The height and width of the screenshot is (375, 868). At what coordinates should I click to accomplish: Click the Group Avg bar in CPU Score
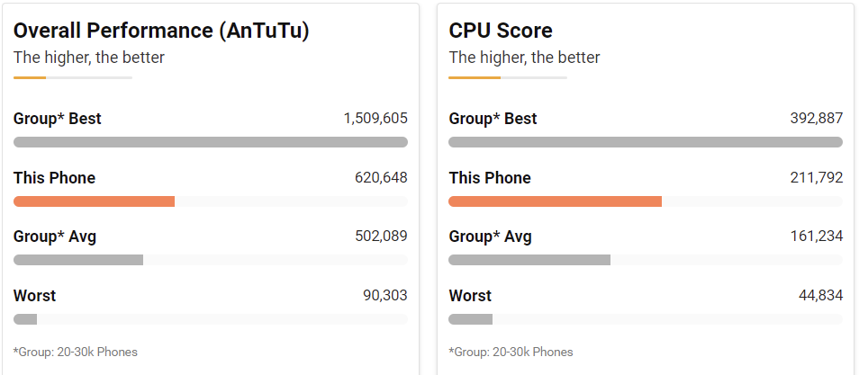click(x=529, y=260)
